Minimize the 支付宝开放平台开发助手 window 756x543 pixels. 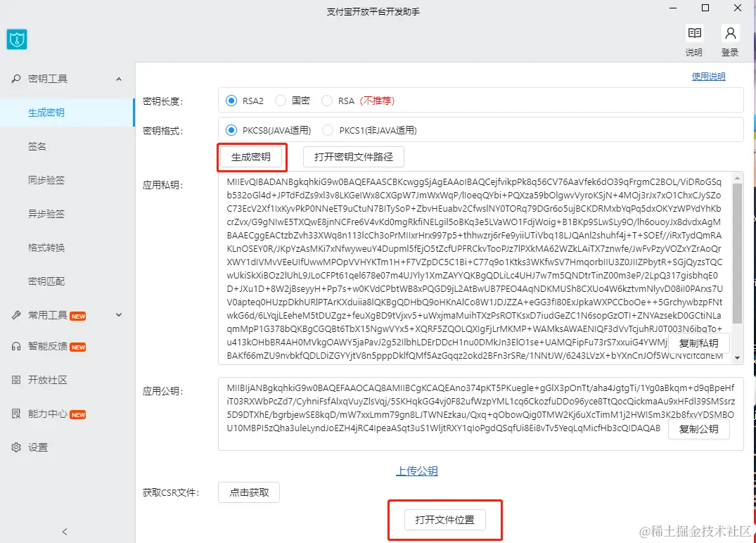tap(673, 8)
